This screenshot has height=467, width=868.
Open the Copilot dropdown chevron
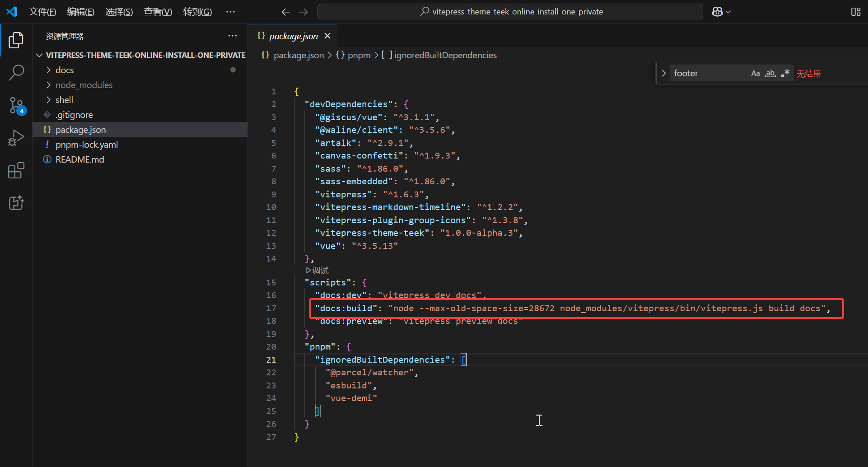point(728,12)
